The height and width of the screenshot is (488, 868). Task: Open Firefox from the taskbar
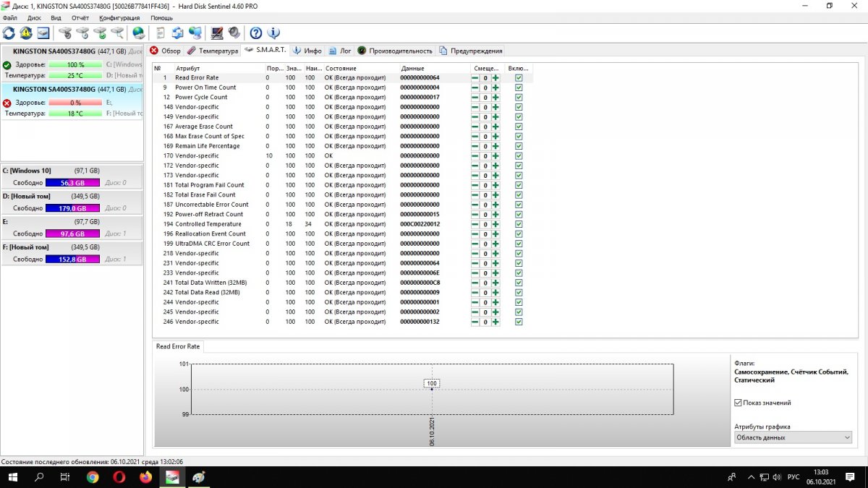(x=146, y=477)
